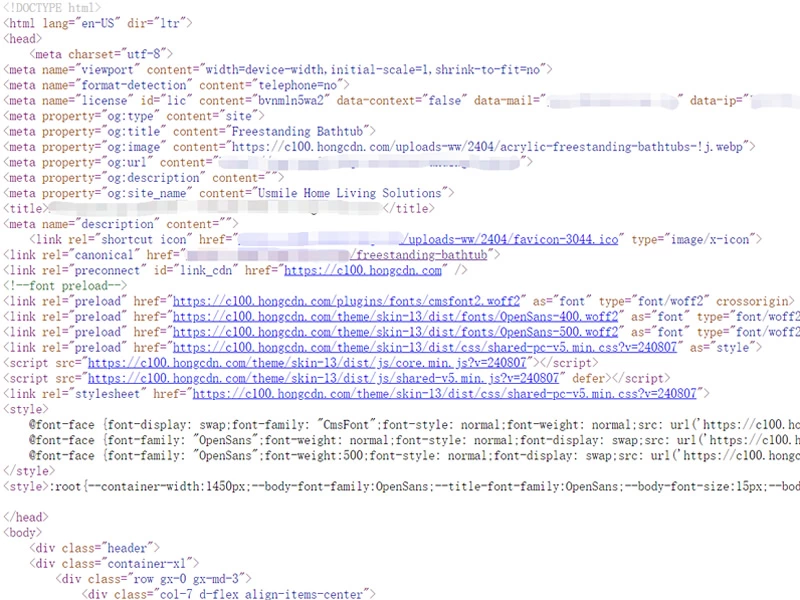This screenshot has height=600, width=800.
Task: Open the core.min.js script source link
Action: click(307, 363)
